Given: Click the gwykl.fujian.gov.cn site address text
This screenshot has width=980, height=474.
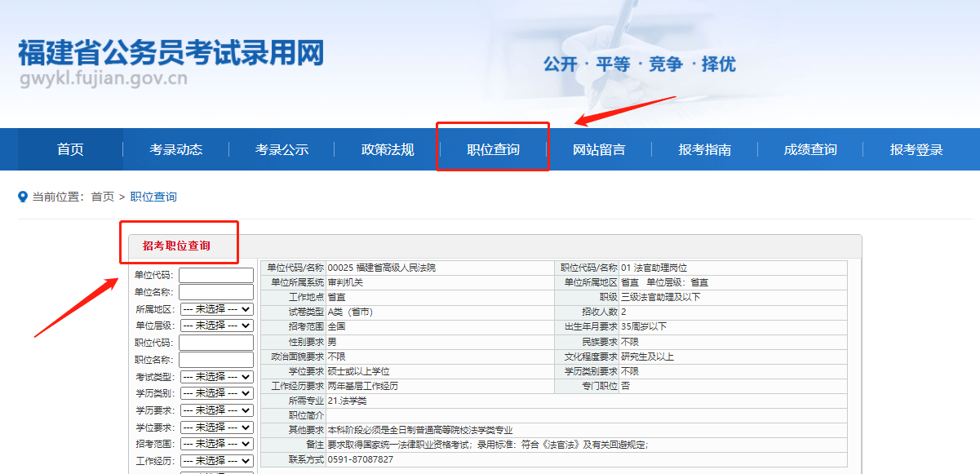Looking at the screenshot, I should 103,79.
